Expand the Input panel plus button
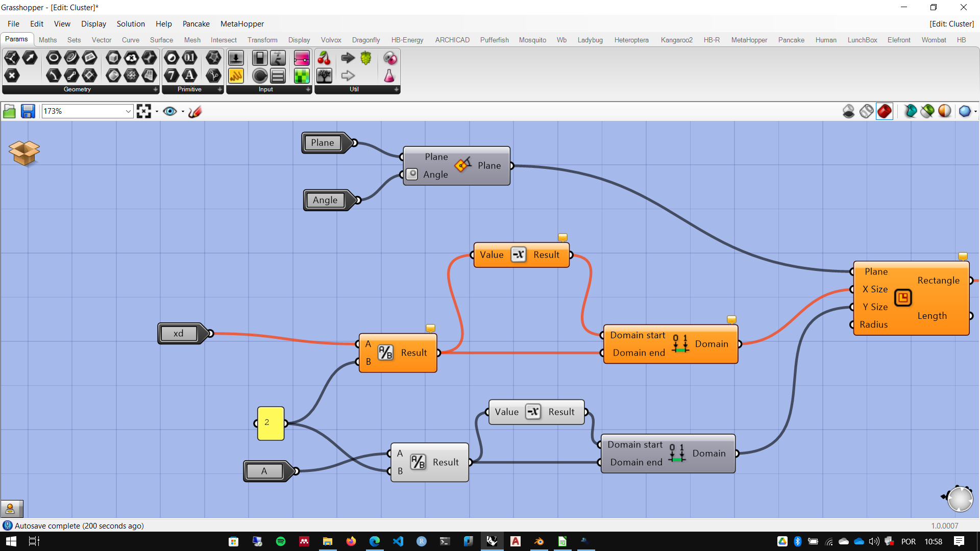This screenshot has width=980, height=551. (308, 89)
